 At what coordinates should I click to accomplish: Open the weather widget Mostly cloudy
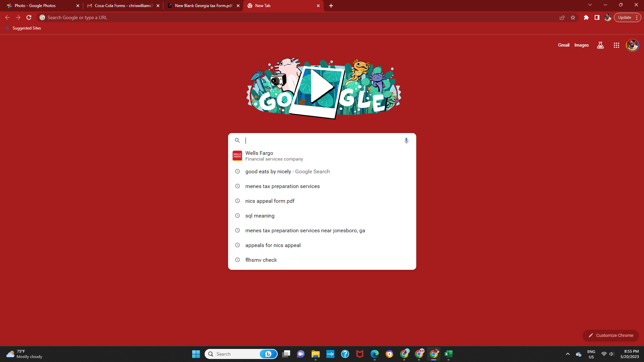24,354
